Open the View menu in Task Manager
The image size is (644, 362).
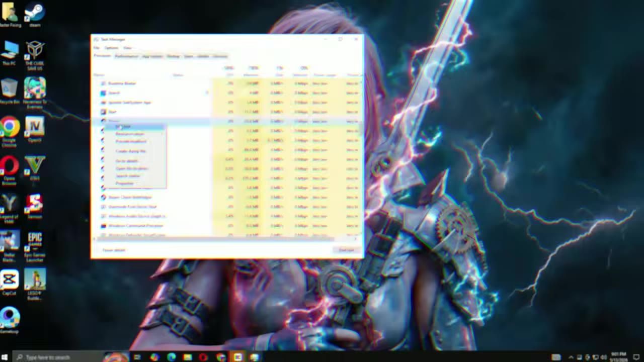(x=127, y=48)
